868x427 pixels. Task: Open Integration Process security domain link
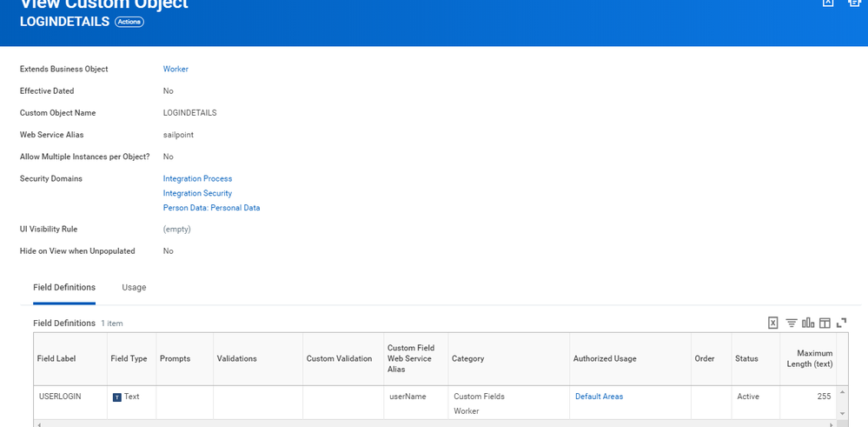click(197, 178)
